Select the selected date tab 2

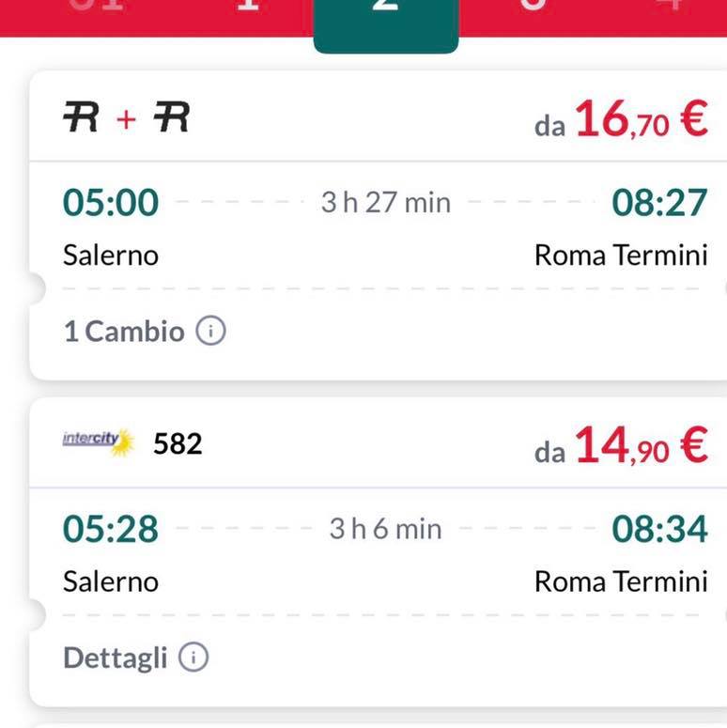[x=385, y=14]
